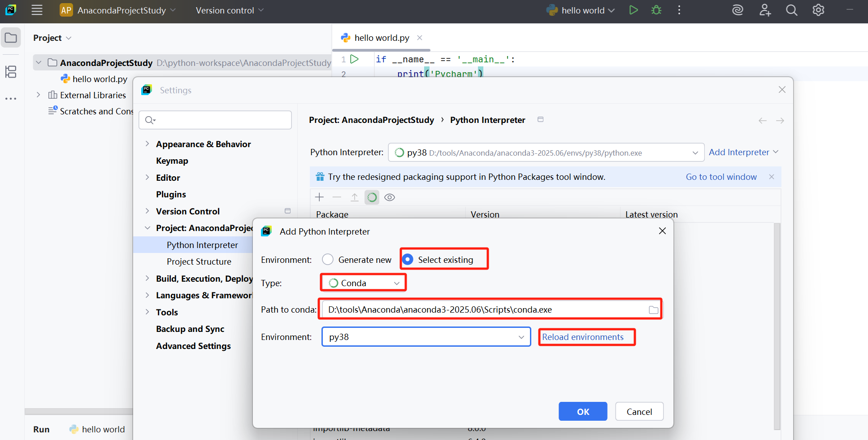Select Keymap in the settings list
The image size is (868, 440).
coord(172,161)
